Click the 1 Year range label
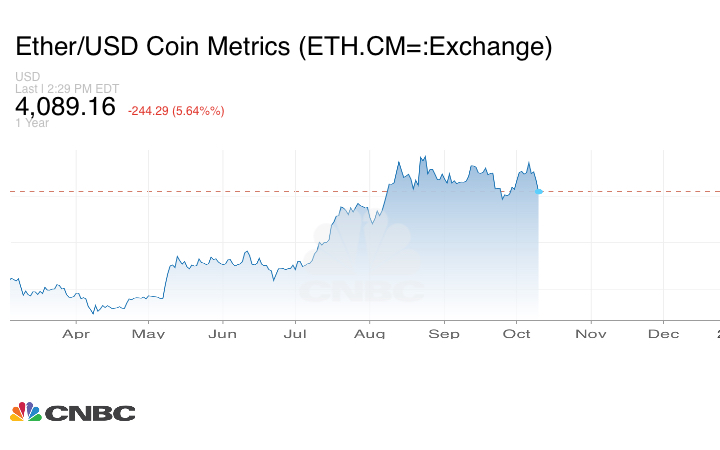The image size is (720, 450). [32, 123]
